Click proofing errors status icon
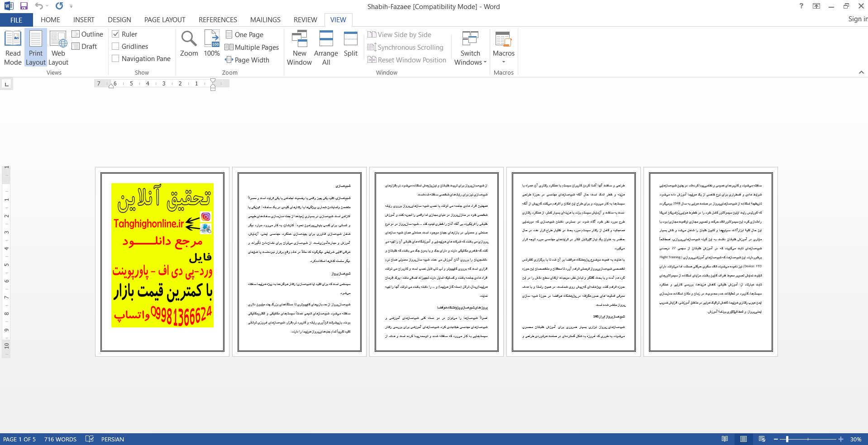This screenshot has height=445, width=868. (90, 439)
